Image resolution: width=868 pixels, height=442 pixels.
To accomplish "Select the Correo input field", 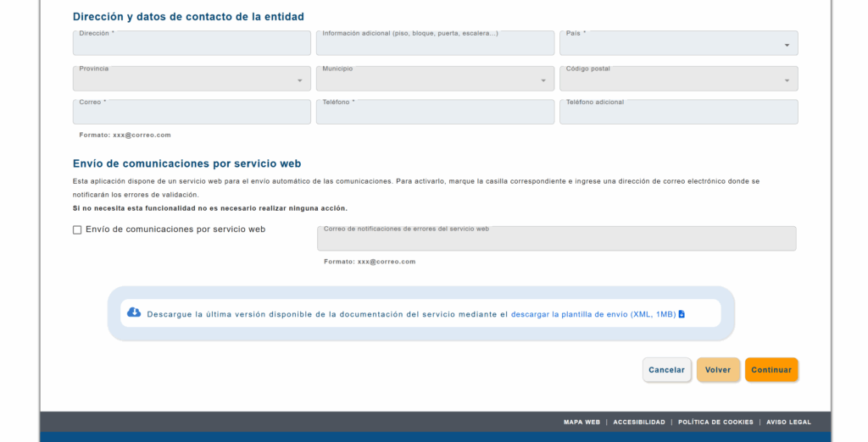I will 192,113.
